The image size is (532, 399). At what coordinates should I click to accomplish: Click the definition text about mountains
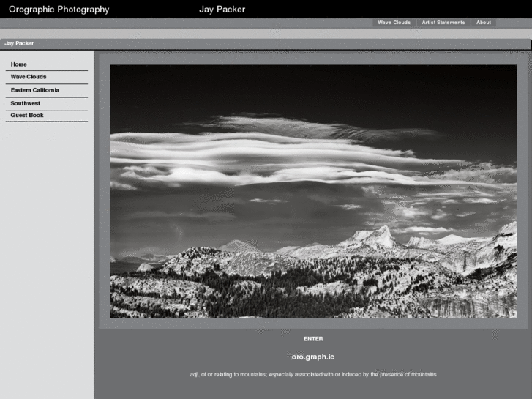point(313,375)
